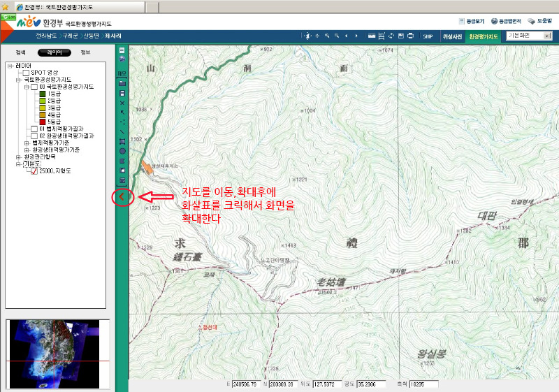The width and height of the screenshot is (559, 392).
Task: Click the 4등급 orange swatch
Action: 43,115
